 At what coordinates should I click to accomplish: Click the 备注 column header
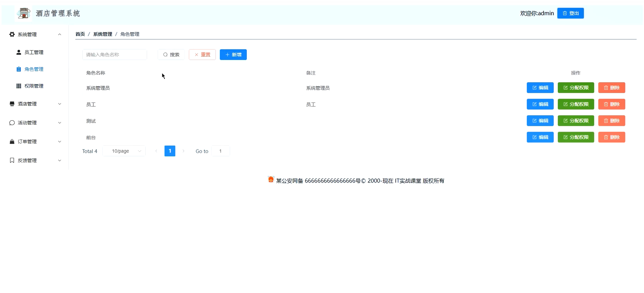(311, 73)
